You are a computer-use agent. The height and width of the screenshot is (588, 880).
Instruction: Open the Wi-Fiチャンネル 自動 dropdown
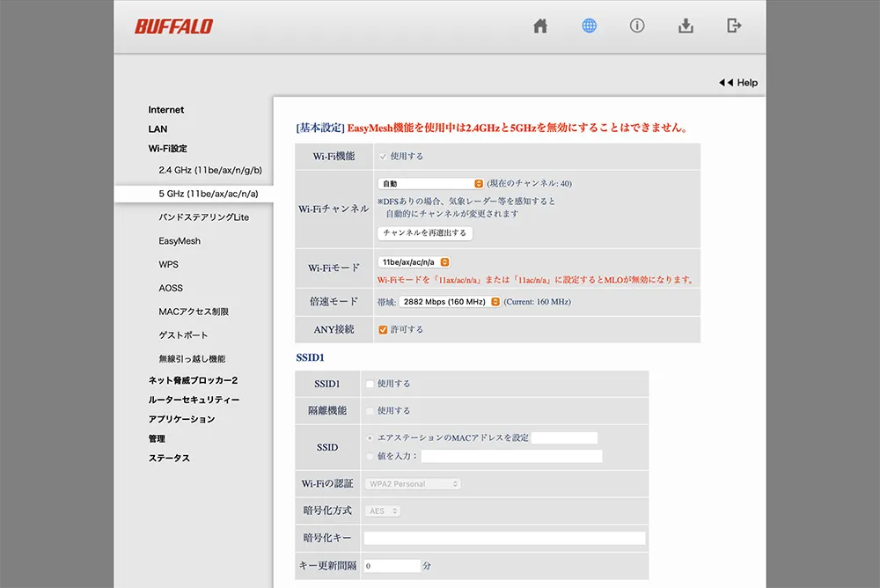tap(430, 184)
